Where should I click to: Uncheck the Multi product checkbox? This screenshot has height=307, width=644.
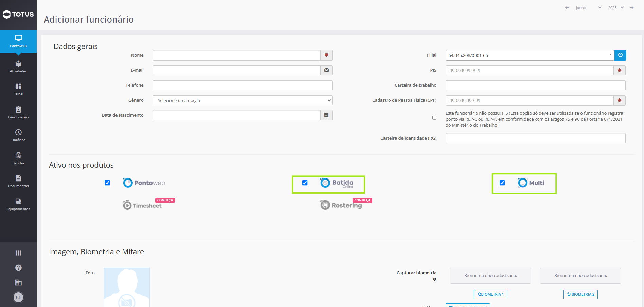click(x=502, y=183)
